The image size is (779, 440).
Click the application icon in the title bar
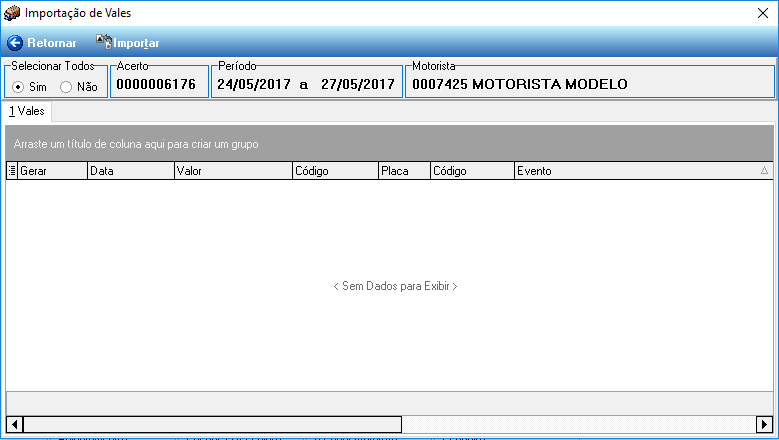click(11, 13)
